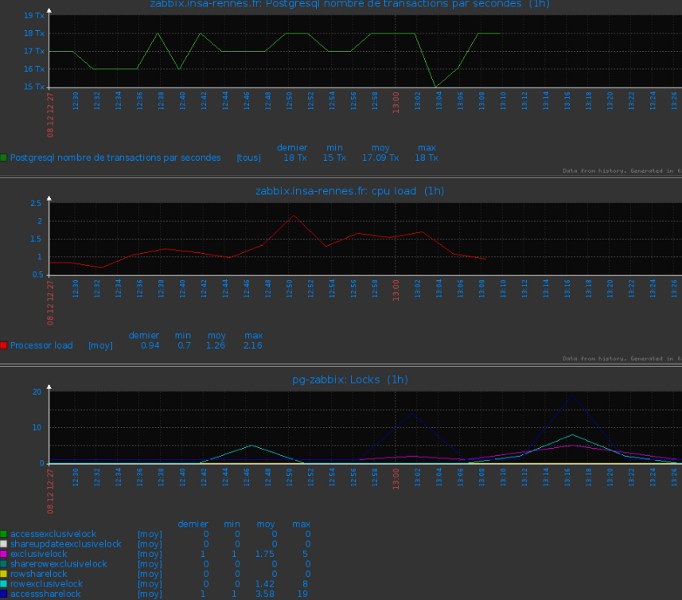Click the 'moy' column header in transactions legend
This screenshot has width=682, height=600.
click(x=381, y=148)
